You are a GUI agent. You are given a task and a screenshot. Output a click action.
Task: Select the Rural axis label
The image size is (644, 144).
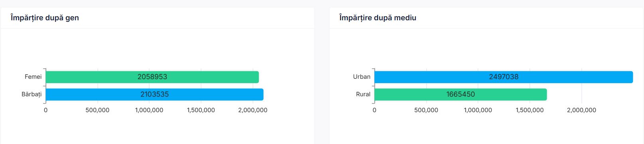363,94
